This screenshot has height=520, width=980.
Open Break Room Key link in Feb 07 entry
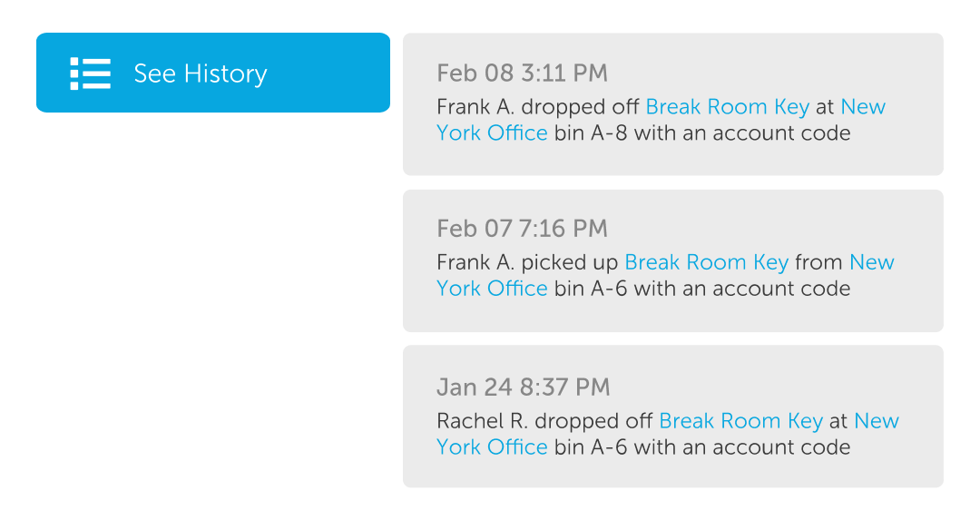706,262
